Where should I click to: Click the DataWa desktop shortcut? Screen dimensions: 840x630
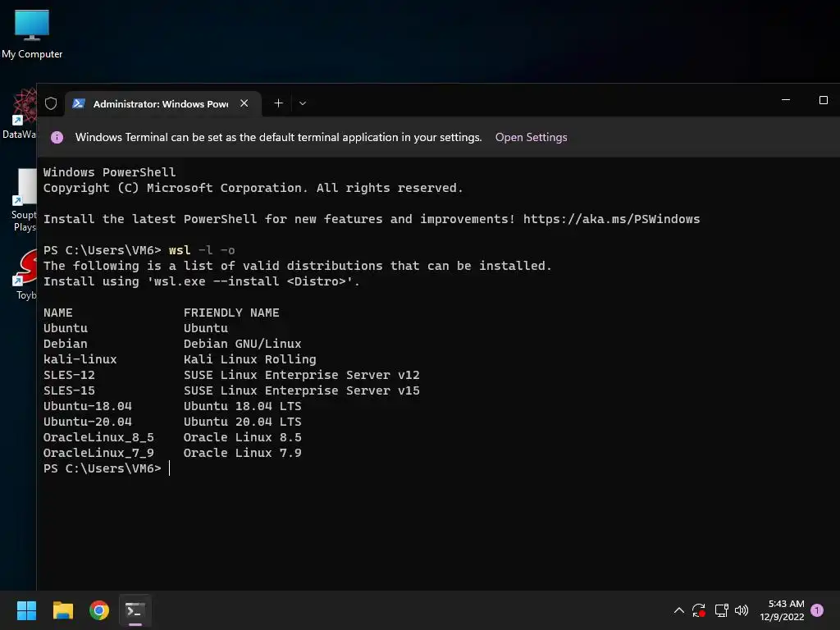point(20,113)
